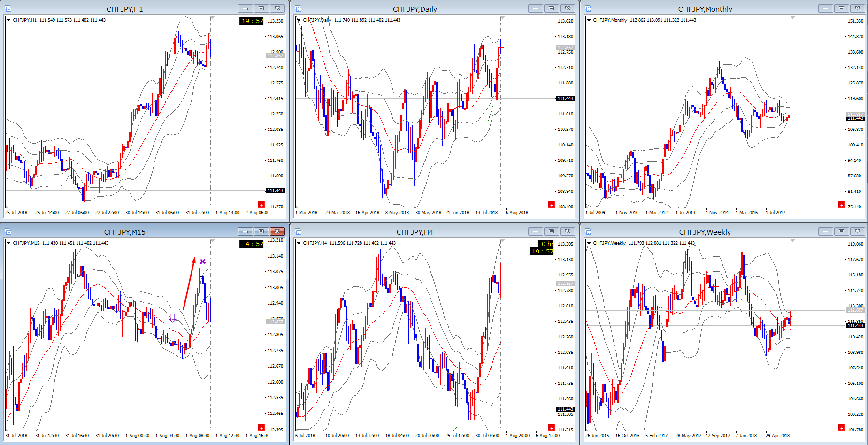Viewport: 868px width, 445px height.
Task: Maximize the CHFJPY,H4 chart window
Action: 551,231
